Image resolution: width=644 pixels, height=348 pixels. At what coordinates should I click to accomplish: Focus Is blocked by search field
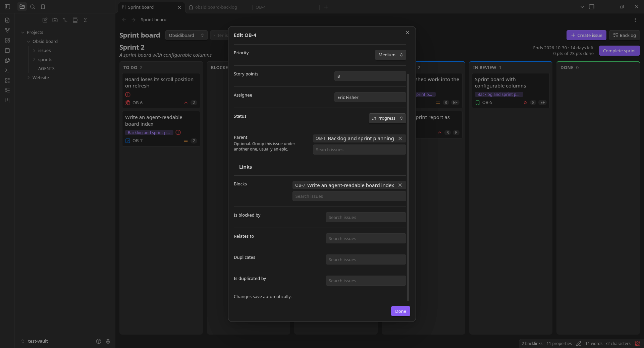tap(366, 217)
